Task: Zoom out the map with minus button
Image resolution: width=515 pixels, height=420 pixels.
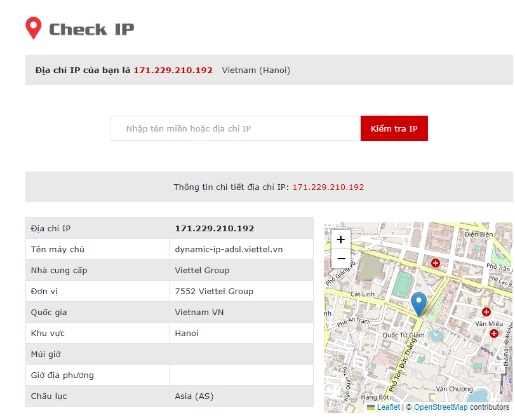Action: coord(341,259)
